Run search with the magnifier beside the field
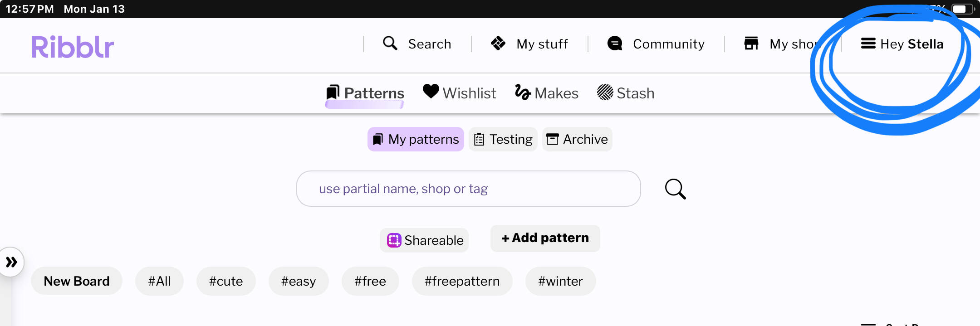The height and width of the screenshot is (326, 980). [x=675, y=189]
